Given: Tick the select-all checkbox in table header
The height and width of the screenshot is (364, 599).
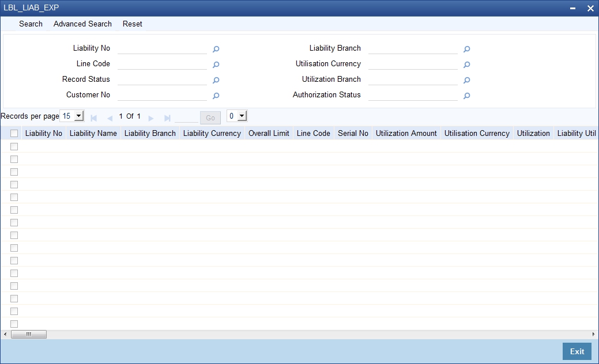Looking at the screenshot, I should [x=14, y=133].
